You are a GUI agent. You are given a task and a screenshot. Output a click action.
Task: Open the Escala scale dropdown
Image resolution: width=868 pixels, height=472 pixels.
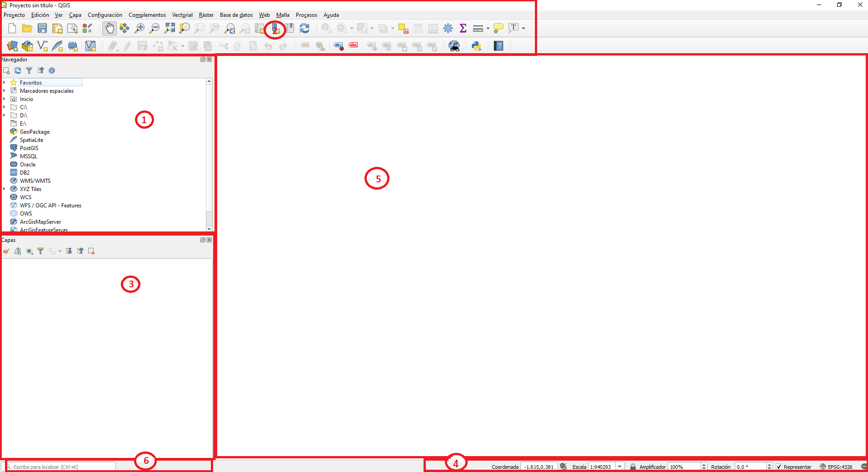coord(619,467)
